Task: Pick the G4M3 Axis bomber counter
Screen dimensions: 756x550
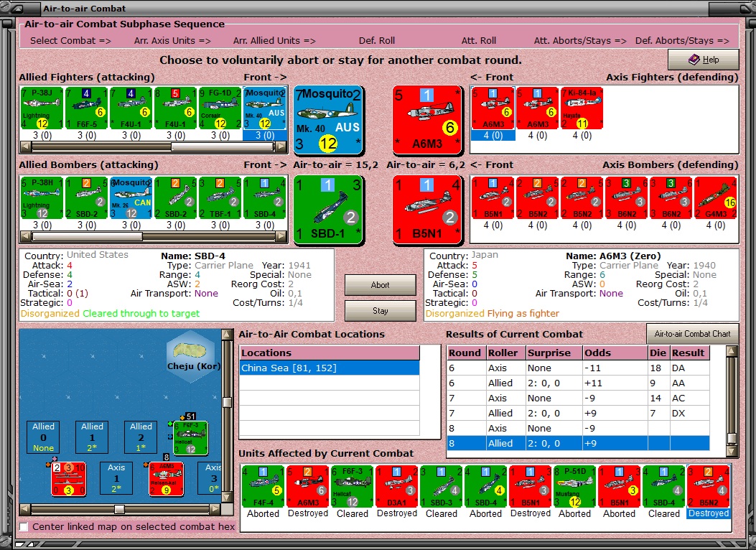Action: pyautogui.click(x=716, y=197)
